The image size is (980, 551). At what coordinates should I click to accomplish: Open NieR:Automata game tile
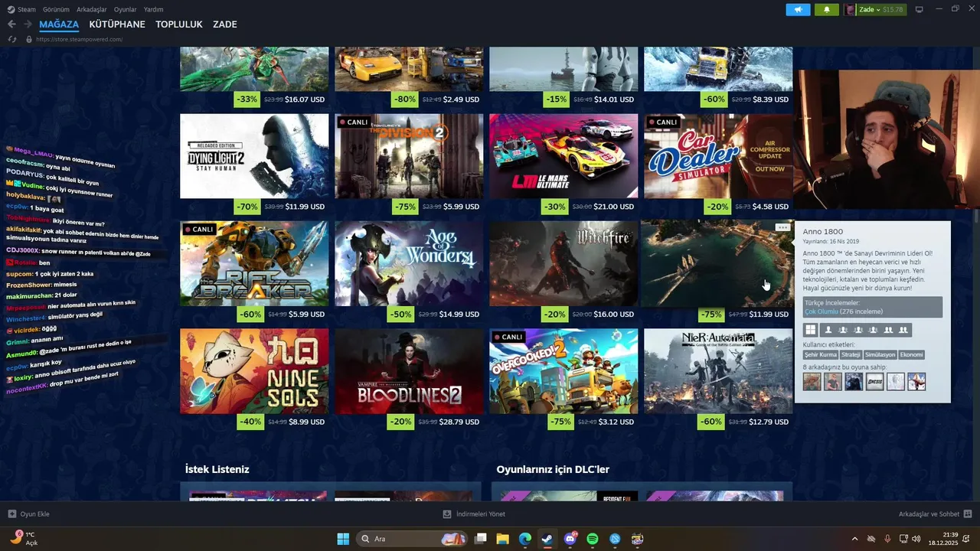coord(718,371)
